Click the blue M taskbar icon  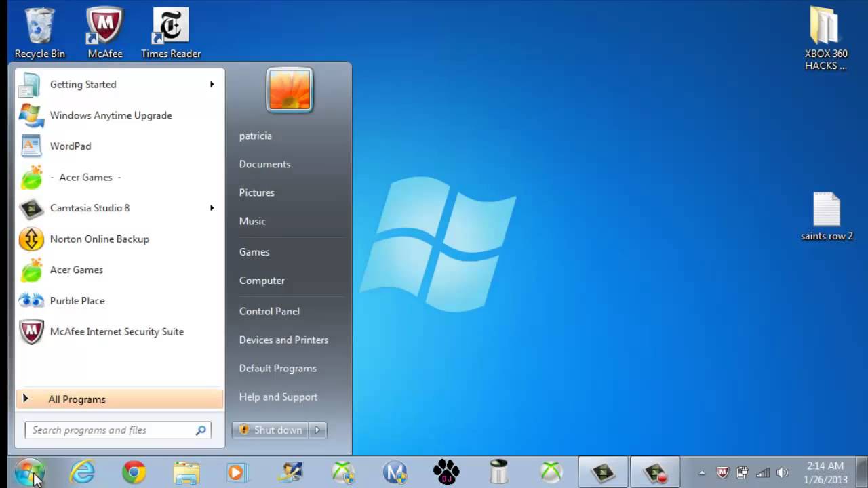[x=395, y=472]
